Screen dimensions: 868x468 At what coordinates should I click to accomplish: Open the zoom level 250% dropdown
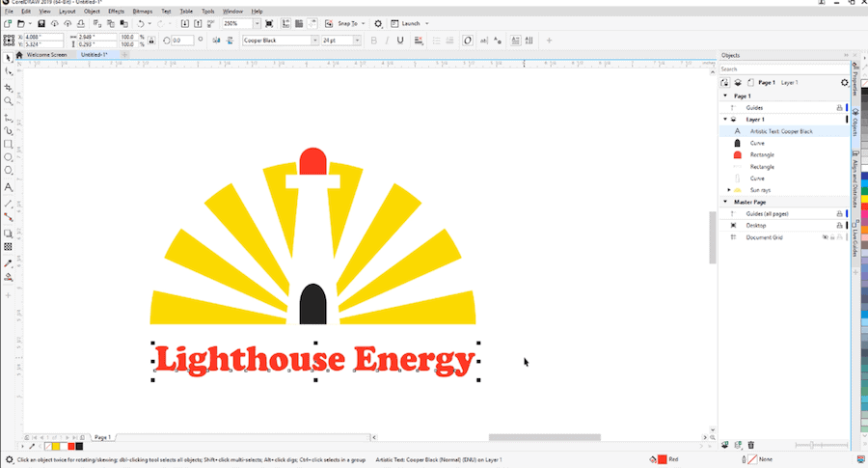coord(257,23)
